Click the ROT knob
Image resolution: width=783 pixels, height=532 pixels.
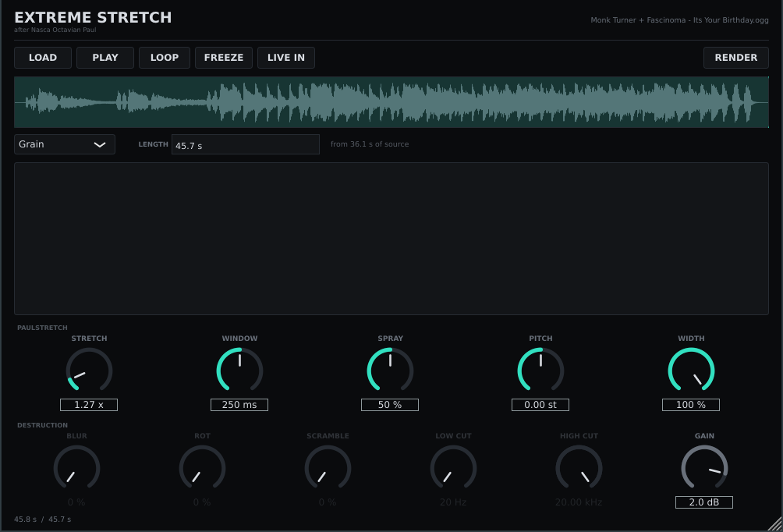[202, 468]
